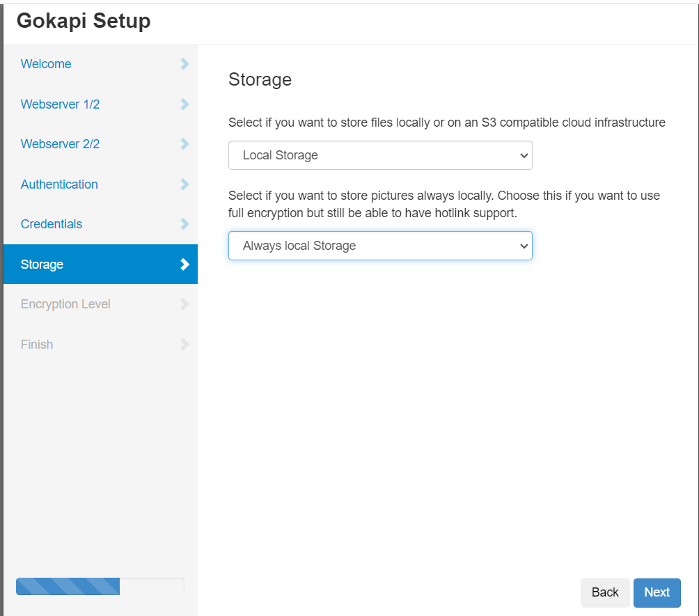
Task: Open the Local Storage dropdown
Action: coord(380,155)
